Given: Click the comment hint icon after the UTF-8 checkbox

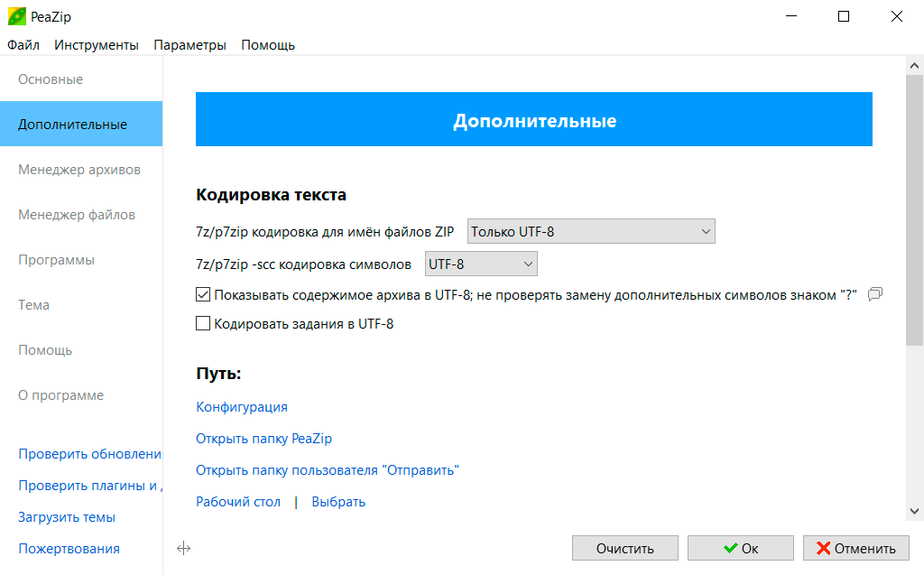Looking at the screenshot, I should [x=875, y=293].
